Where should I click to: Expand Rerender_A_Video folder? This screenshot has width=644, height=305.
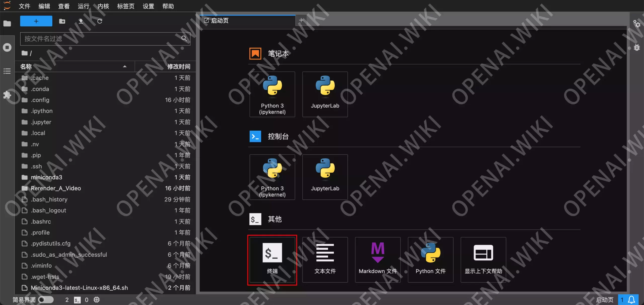tap(55, 188)
